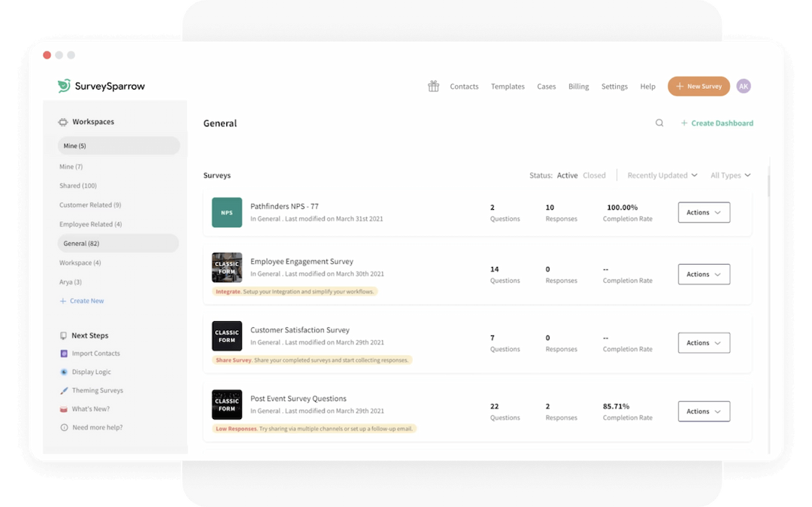This screenshot has width=812, height=507.
Task: Click Need more help link
Action: (x=97, y=427)
